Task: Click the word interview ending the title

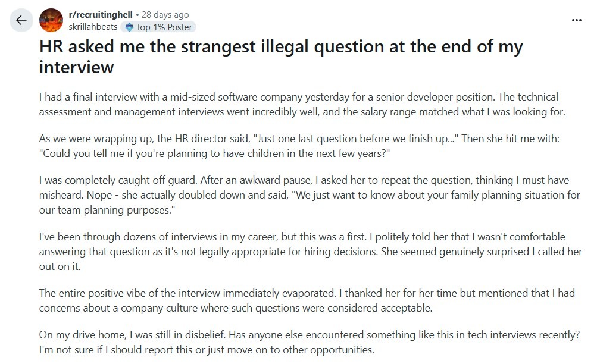Action: (77, 67)
